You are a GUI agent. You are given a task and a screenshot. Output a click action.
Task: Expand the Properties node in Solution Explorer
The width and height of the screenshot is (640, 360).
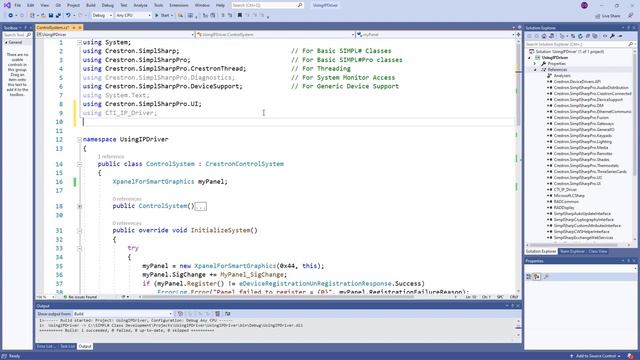tap(535, 64)
